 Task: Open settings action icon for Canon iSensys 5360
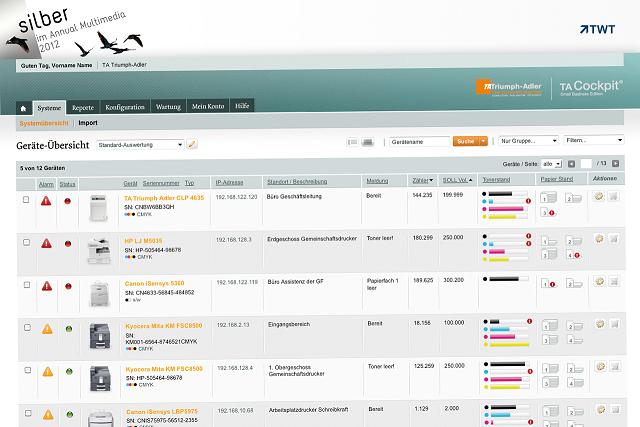click(x=599, y=281)
